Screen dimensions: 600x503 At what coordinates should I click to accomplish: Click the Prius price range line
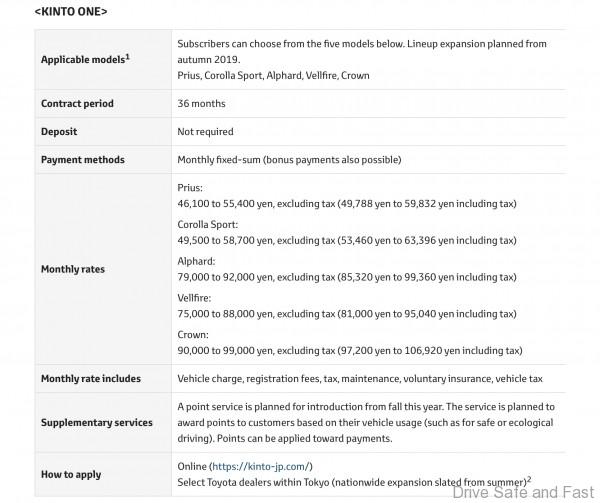click(346, 203)
